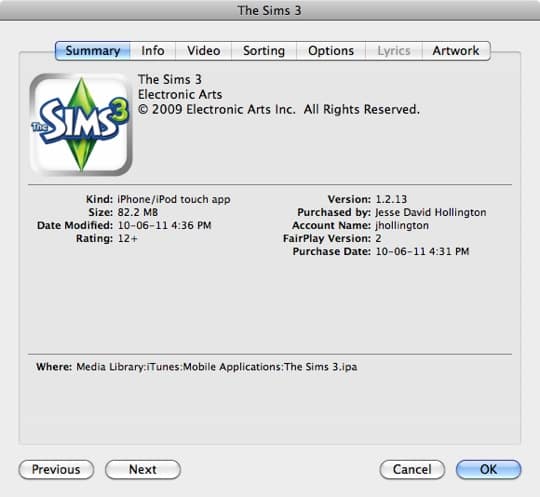This screenshot has height=497, width=540.
Task: Click the FairPlay Version value 2
Action: click(x=378, y=238)
